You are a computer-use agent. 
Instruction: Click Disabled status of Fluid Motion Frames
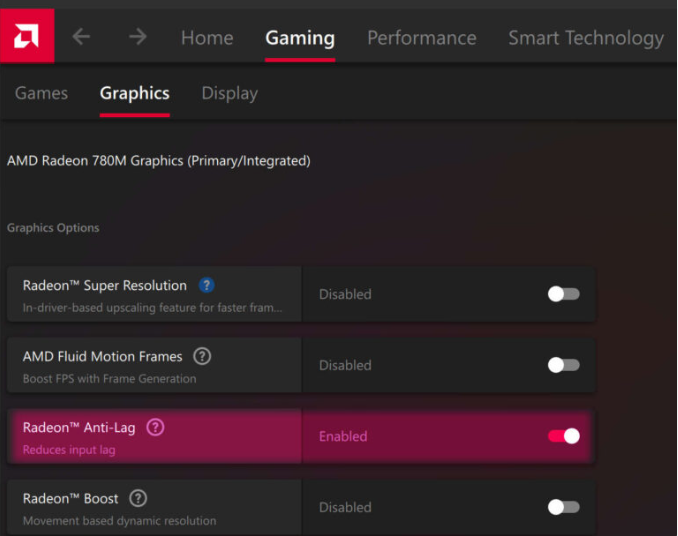click(x=345, y=365)
